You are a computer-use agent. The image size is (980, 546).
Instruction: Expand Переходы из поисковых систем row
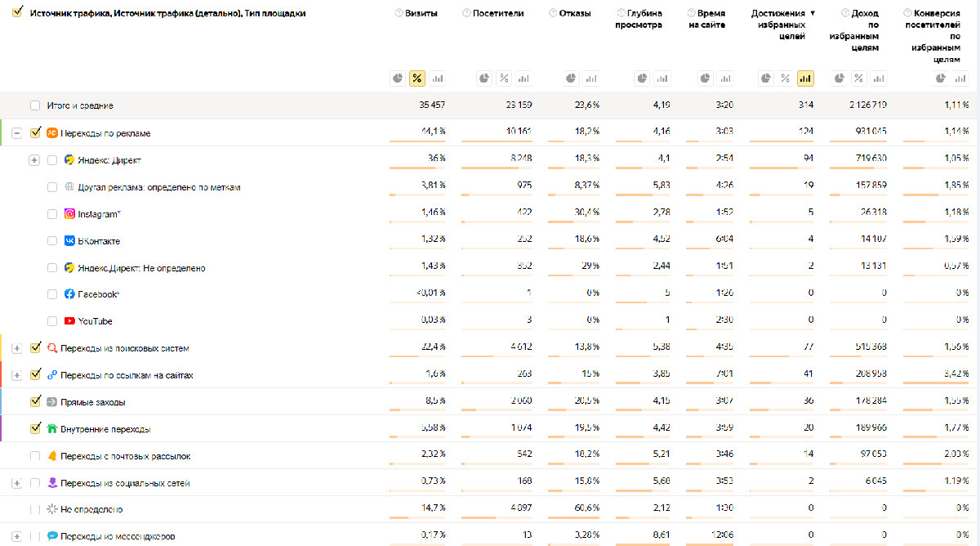(17, 348)
